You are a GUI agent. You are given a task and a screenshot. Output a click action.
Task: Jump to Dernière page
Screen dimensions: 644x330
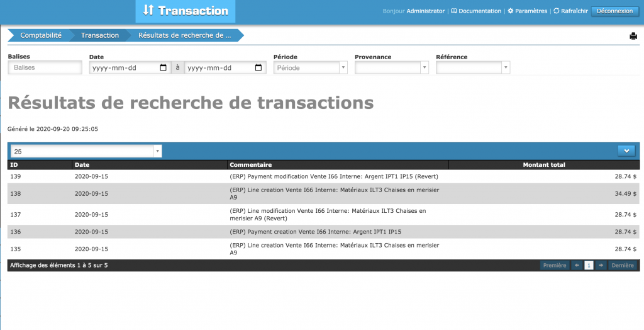click(x=622, y=266)
